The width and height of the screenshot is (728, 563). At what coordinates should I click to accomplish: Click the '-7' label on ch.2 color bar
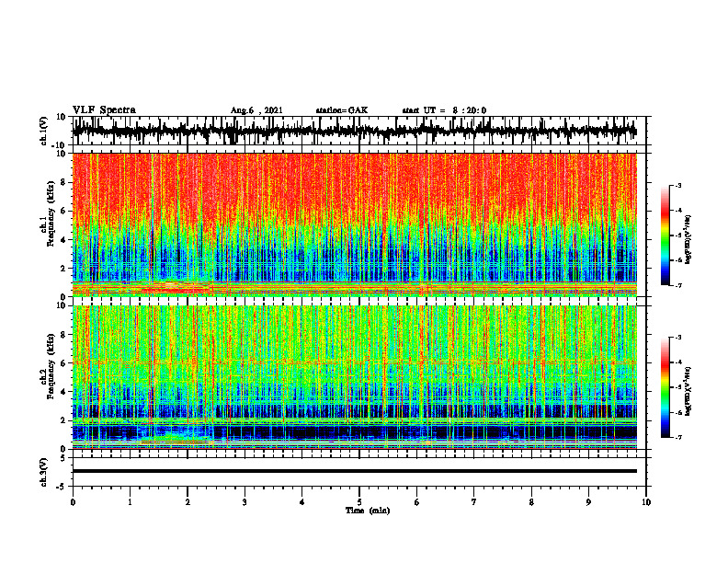point(677,437)
